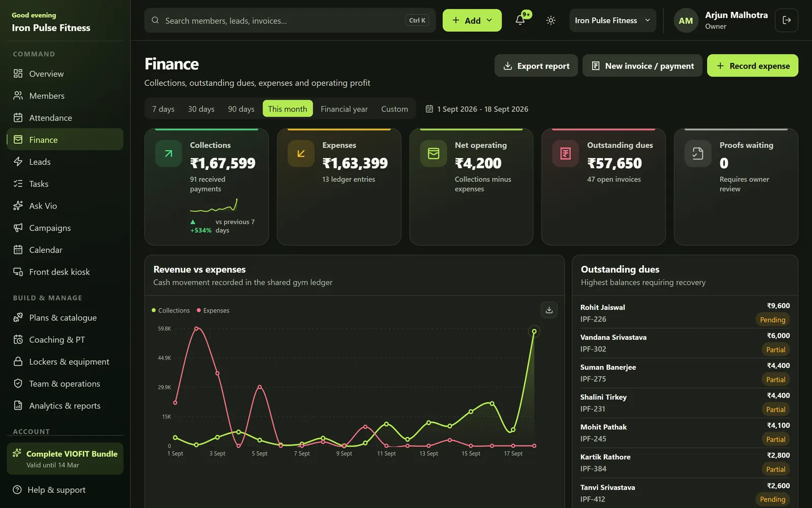Click the logout icon button

[787, 20]
